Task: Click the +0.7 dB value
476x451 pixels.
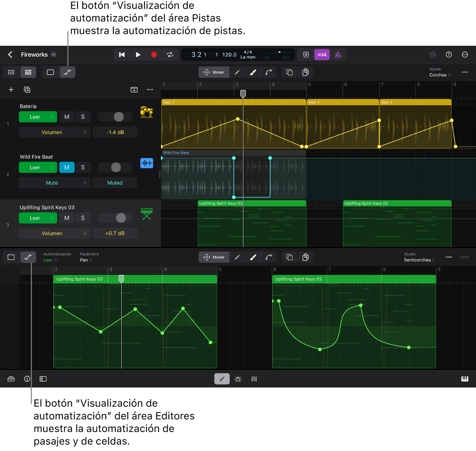Action: pyautogui.click(x=115, y=233)
